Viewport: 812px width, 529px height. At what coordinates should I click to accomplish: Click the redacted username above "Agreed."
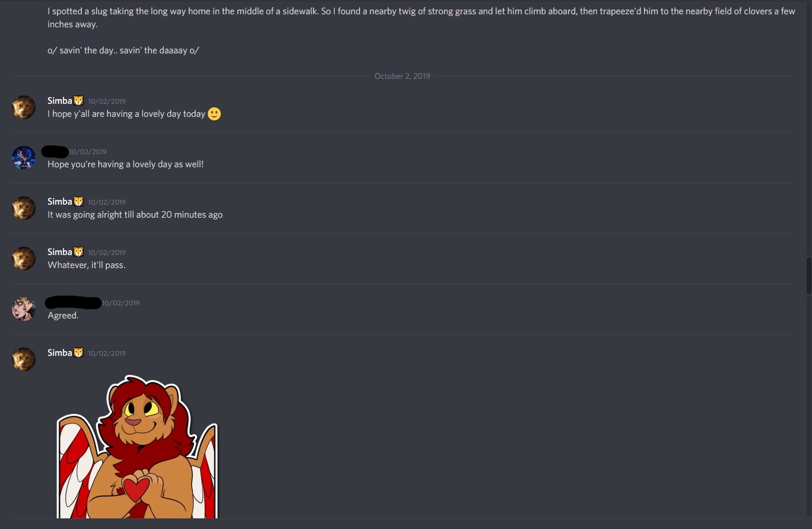tap(73, 302)
